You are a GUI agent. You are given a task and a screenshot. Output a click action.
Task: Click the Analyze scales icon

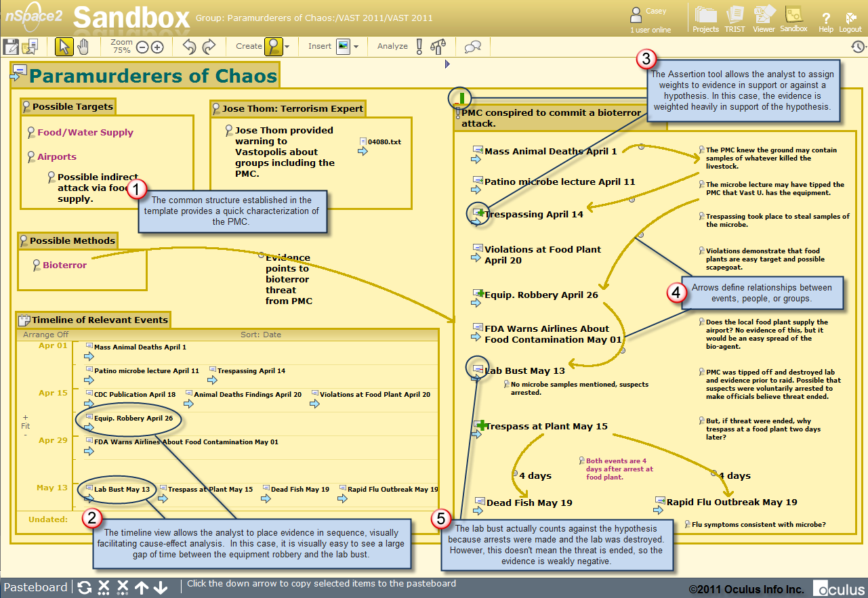(438, 47)
